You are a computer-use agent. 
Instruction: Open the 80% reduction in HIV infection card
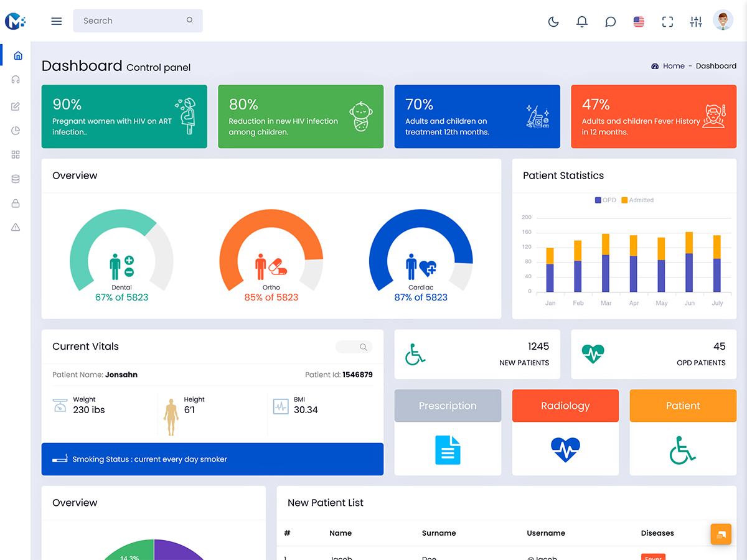[x=301, y=116]
